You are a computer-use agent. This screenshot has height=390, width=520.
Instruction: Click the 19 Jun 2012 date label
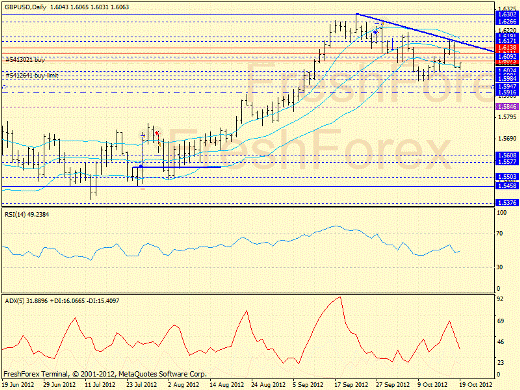coord(18,384)
